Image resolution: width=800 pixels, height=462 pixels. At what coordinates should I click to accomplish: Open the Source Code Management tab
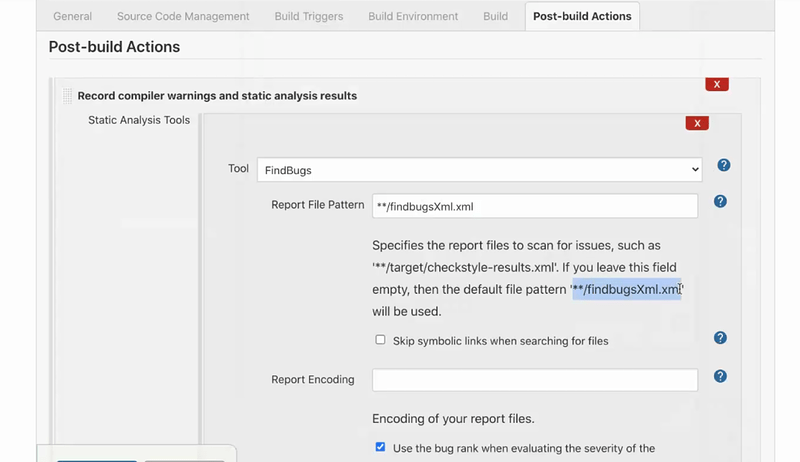pos(183,16)
